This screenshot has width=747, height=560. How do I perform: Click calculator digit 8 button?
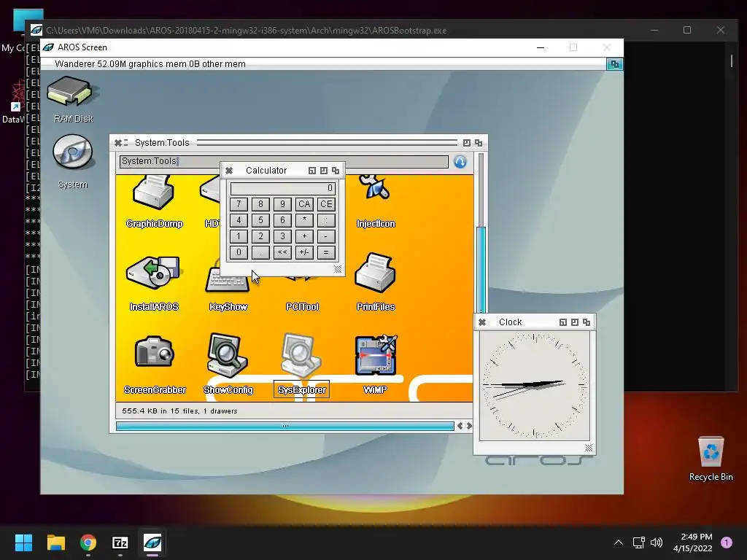(260, 204)
